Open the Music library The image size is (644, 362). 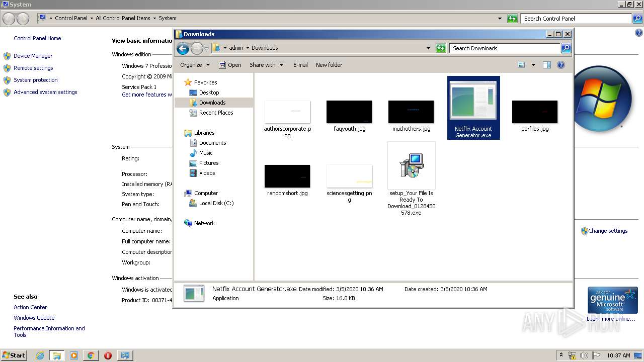[x=201, y=153]
